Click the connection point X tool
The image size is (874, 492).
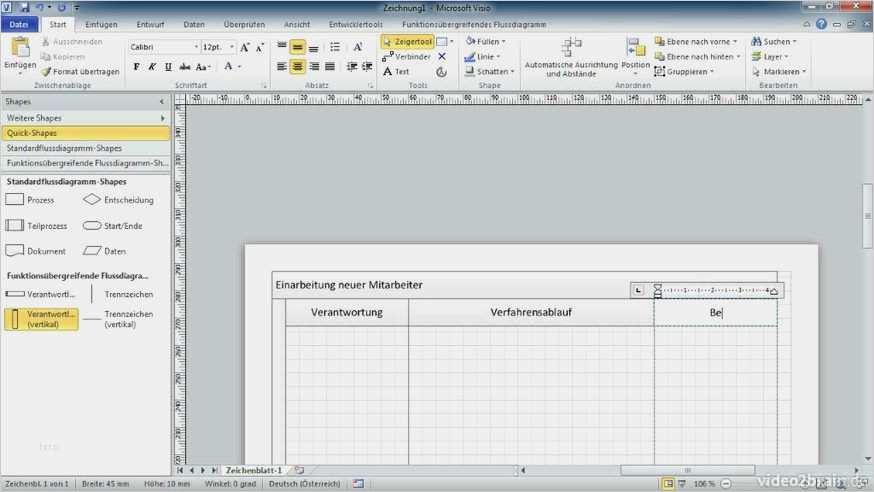tap(442, 57)
